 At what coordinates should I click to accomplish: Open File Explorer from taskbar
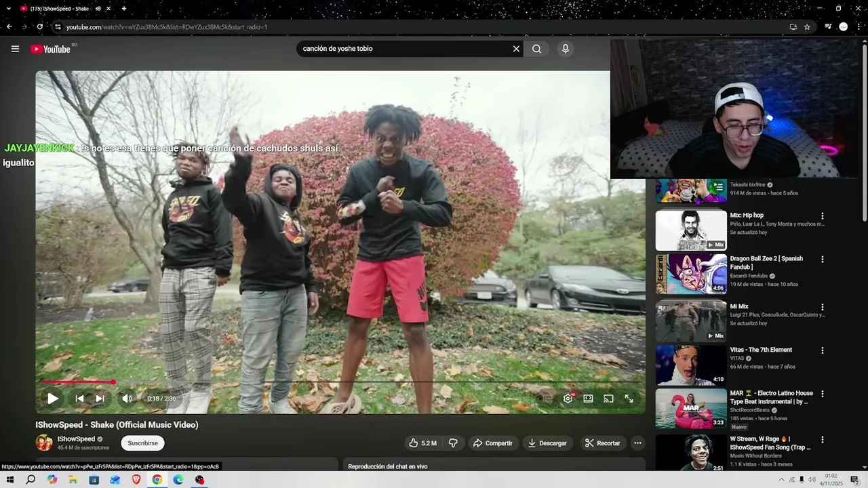[x=73, y=479]
